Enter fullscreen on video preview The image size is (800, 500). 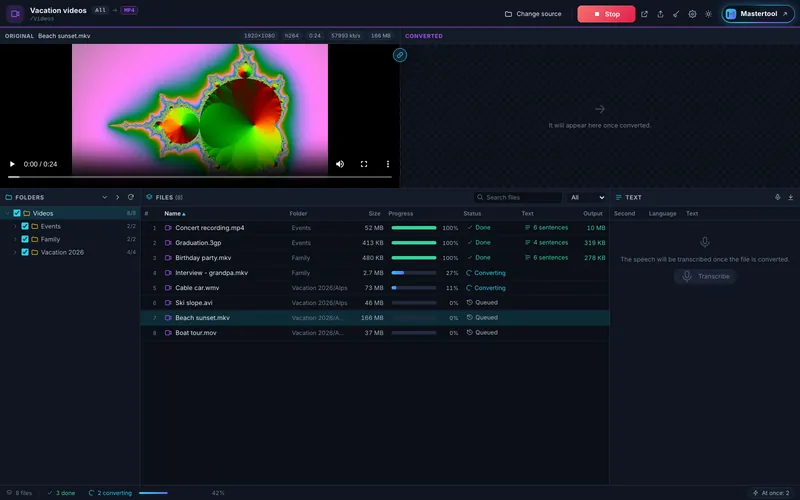[x=364, y=164]
